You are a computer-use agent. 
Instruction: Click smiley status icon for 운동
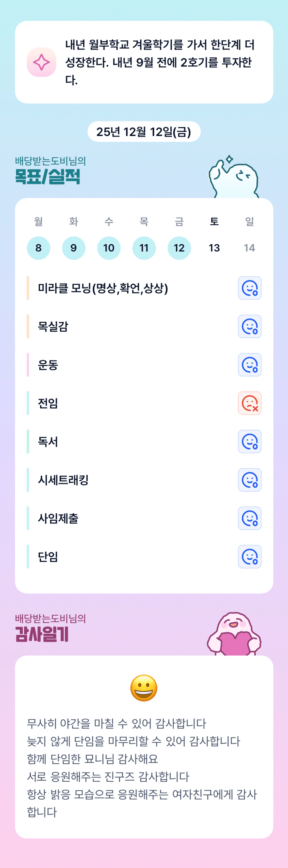(x=249, y=365)
